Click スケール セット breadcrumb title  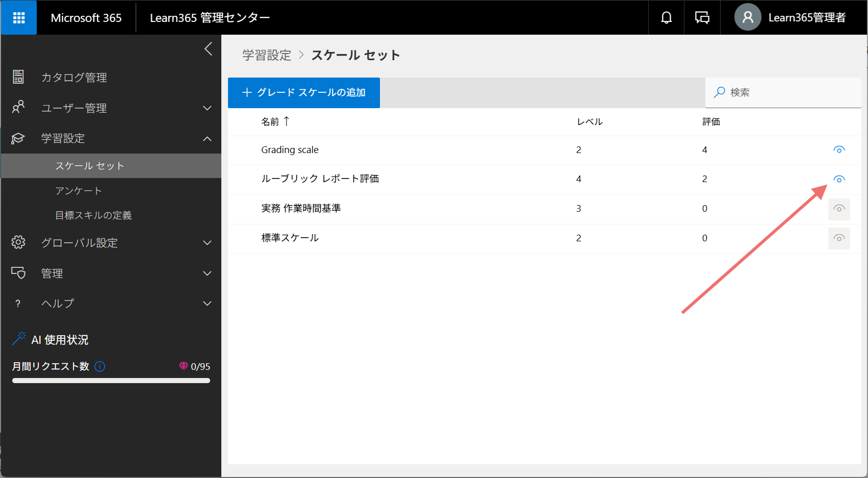355,55
